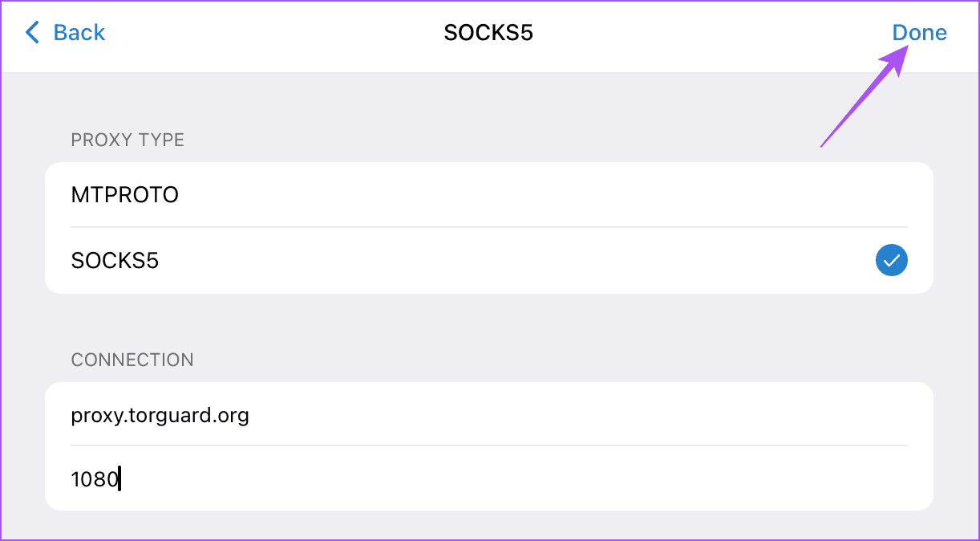Click the CONNECTION section header
Viewport: 980px width, 541px height.
point(132,360)
